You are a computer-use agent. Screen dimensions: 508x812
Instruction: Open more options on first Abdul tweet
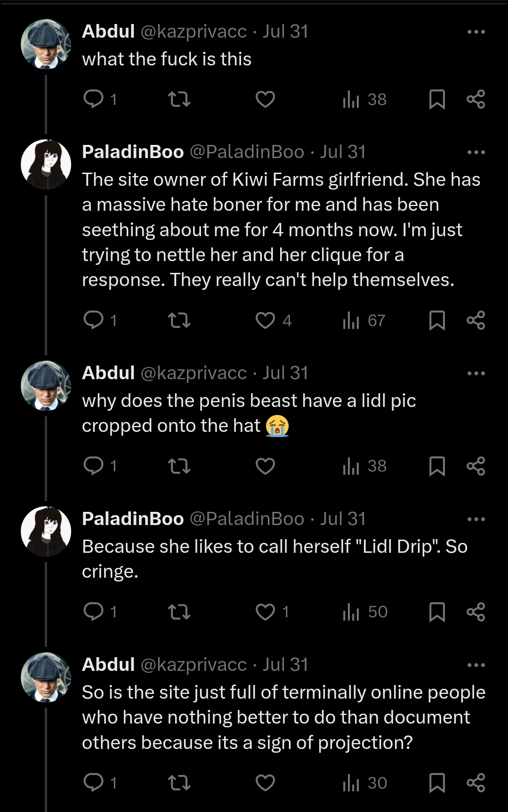(476, 32)
